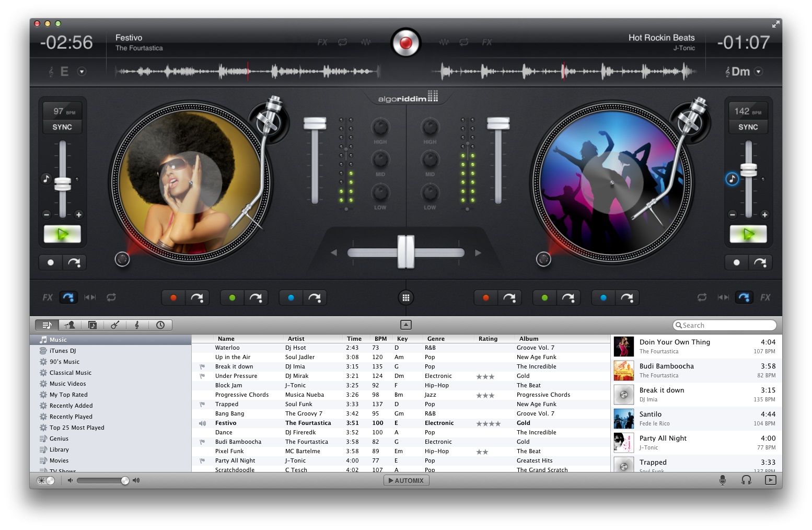Activate the green cue point on right deck
This screenshot has width=812, height=530.
(x=544, y=297)
